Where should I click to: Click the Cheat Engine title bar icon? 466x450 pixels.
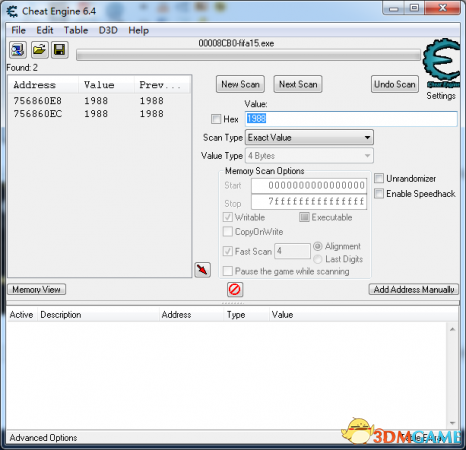coord(12,11)
